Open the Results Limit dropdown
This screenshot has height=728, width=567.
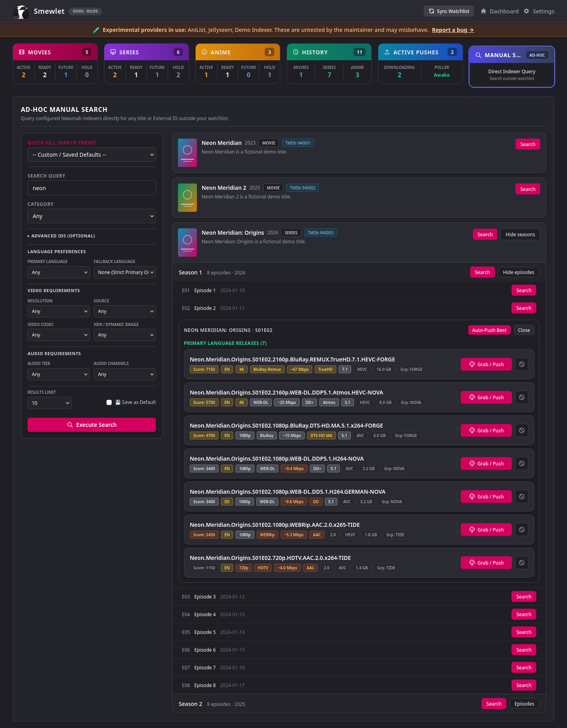pos(50,403)
